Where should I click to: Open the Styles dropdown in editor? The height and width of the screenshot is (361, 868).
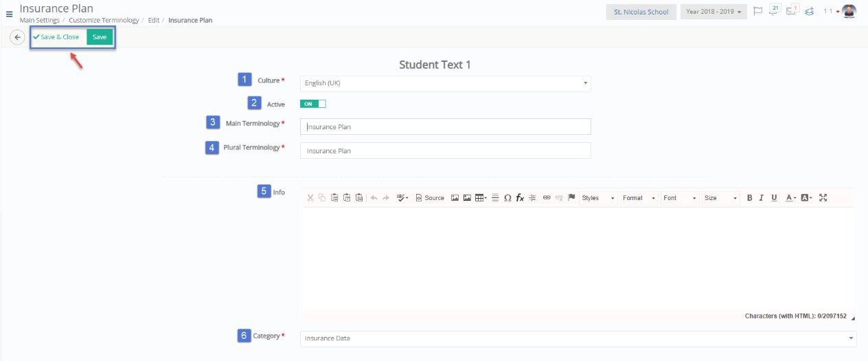(x=598, y=198)
